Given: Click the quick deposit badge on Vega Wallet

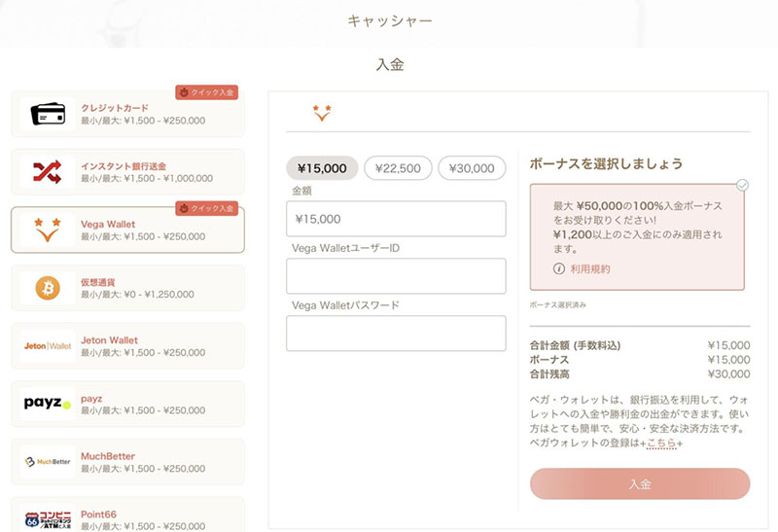Looking at the screenshot, I should coord(206,208).
